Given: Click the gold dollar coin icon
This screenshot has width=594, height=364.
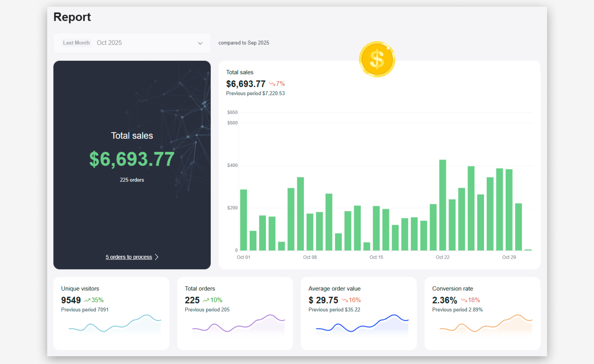Looking at the screenshot, I should (377, 59).
